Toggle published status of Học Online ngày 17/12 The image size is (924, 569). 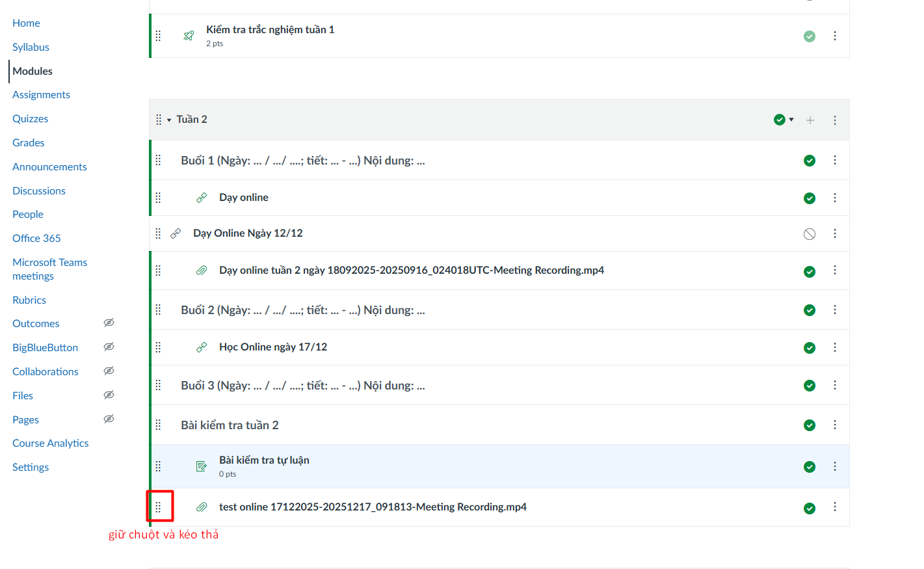(810, 348)
